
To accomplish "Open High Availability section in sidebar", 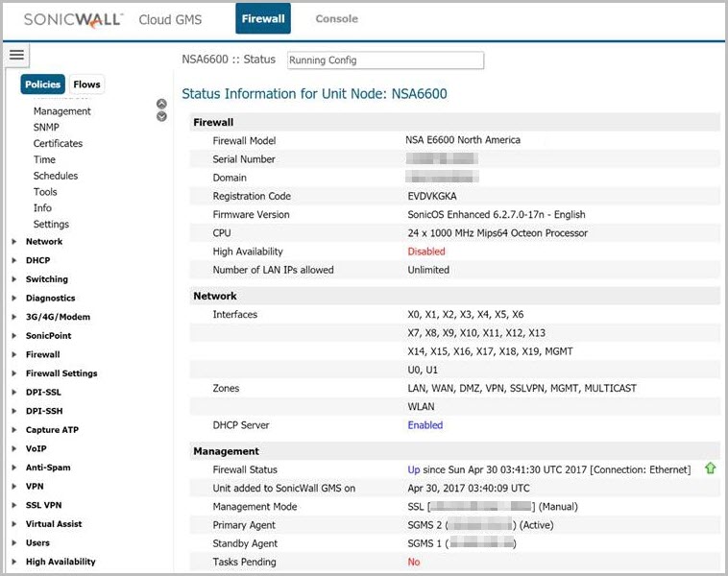I will click(x=61, y=562).
